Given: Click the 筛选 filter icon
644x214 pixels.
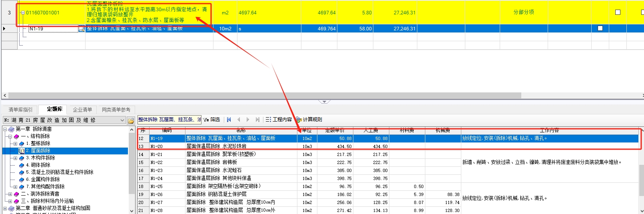Looking at the screenshot, I should [x=205, y=120].
